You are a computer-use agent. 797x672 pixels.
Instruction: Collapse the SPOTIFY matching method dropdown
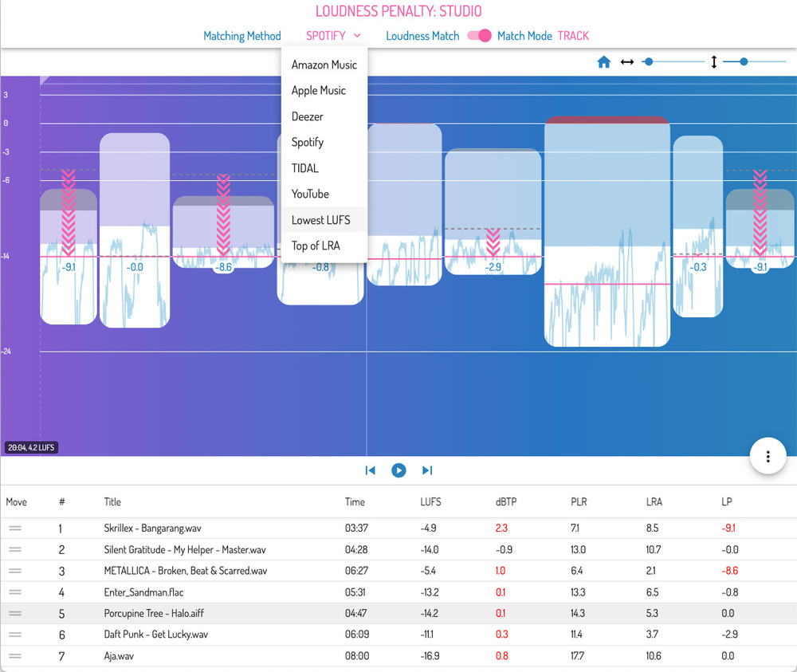(x=333, y=36)
